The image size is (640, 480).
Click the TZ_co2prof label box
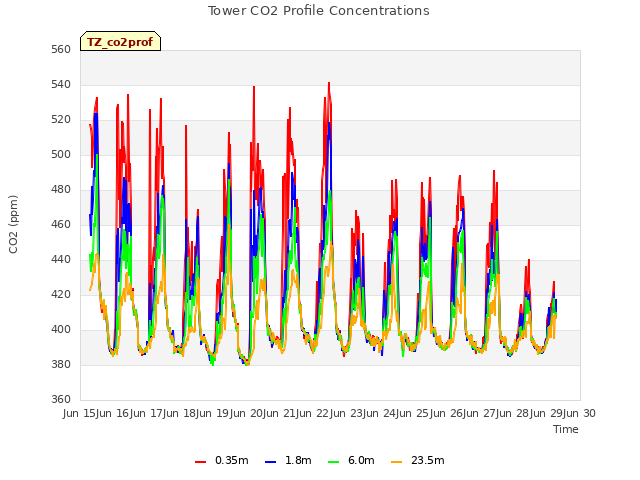[x=120, y=41]
